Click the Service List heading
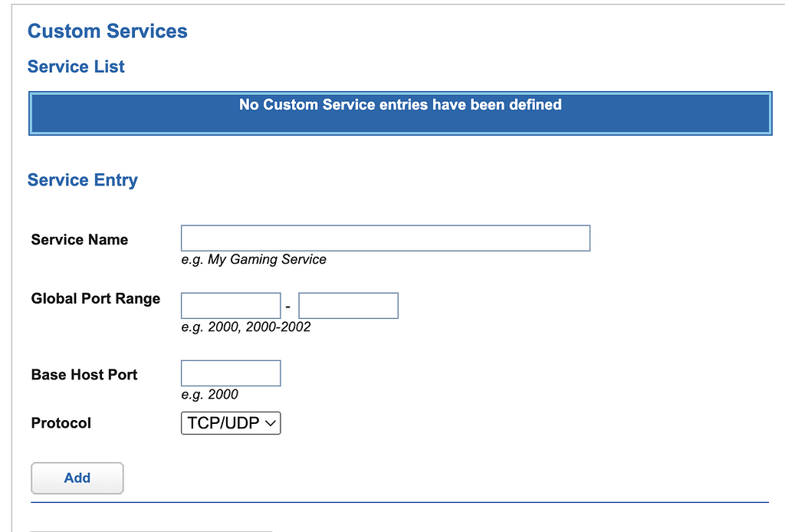The width and height of the screenshot is (785, 532). 75,67
